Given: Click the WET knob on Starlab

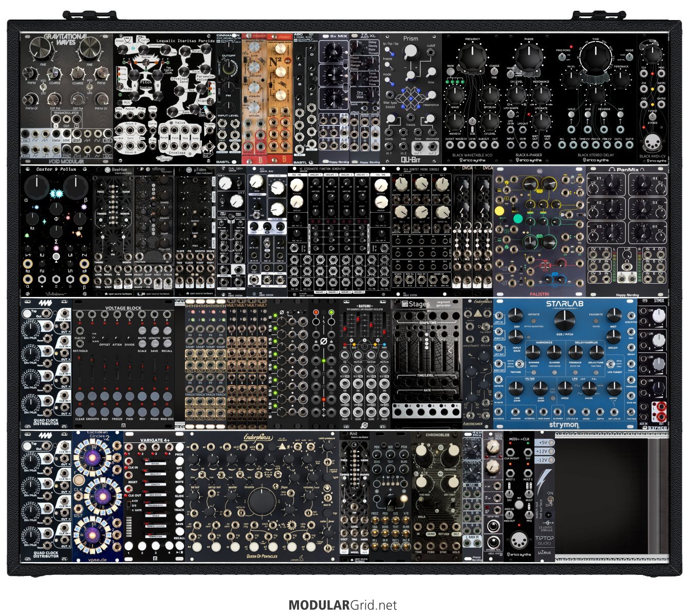Looking at the screenshot, I should [614, 316].
